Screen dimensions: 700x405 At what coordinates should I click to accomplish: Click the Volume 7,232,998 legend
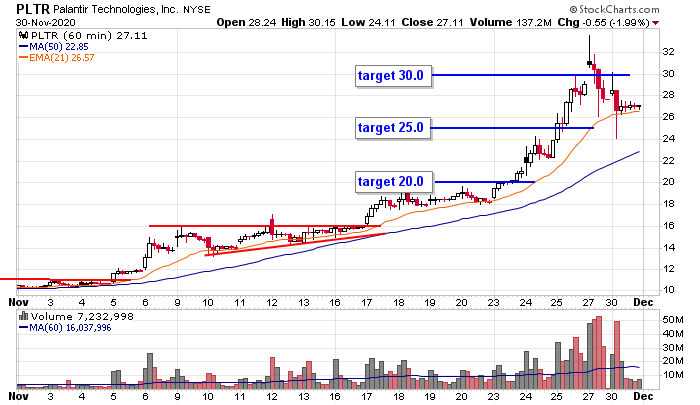(82, 317)
